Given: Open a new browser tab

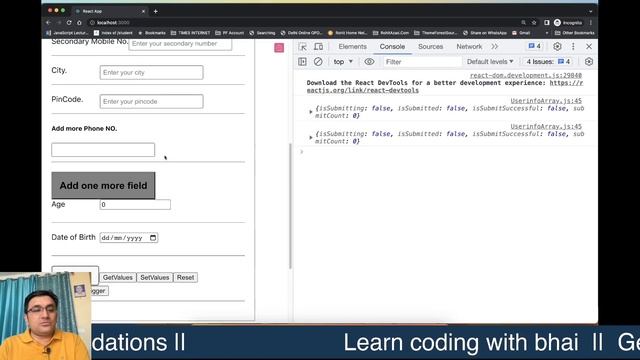Looking at the screenshot, I should coord(156,11).
